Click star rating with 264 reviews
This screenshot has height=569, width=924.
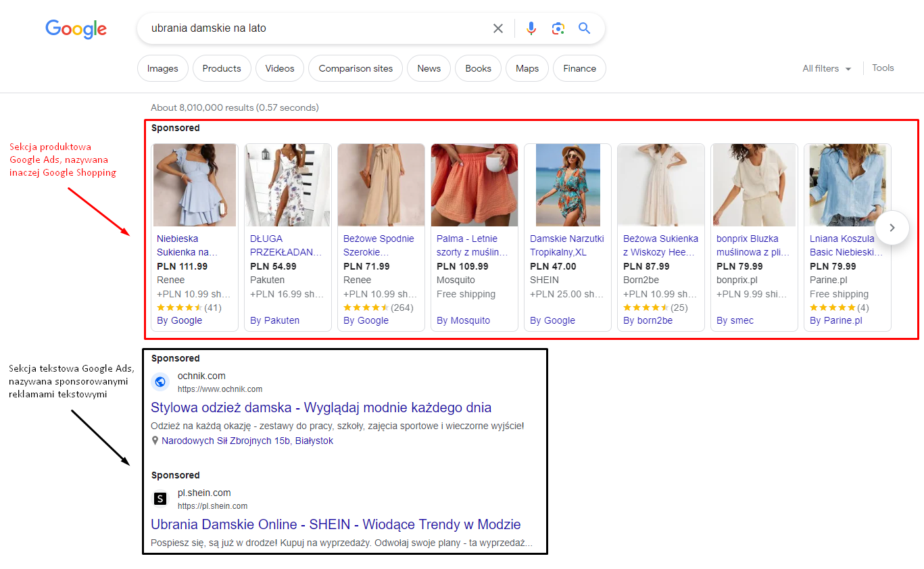[x=366, y=307]
